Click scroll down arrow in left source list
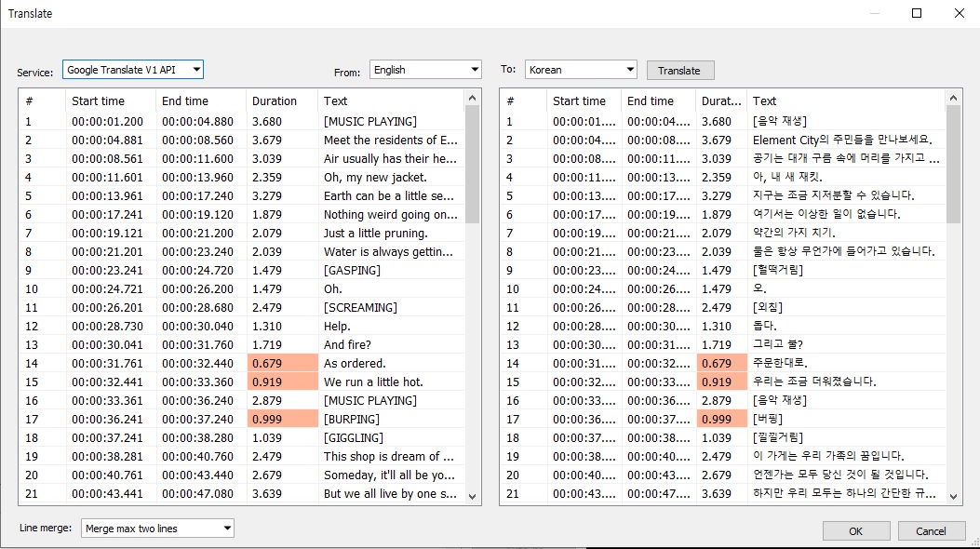 point(473,497)
